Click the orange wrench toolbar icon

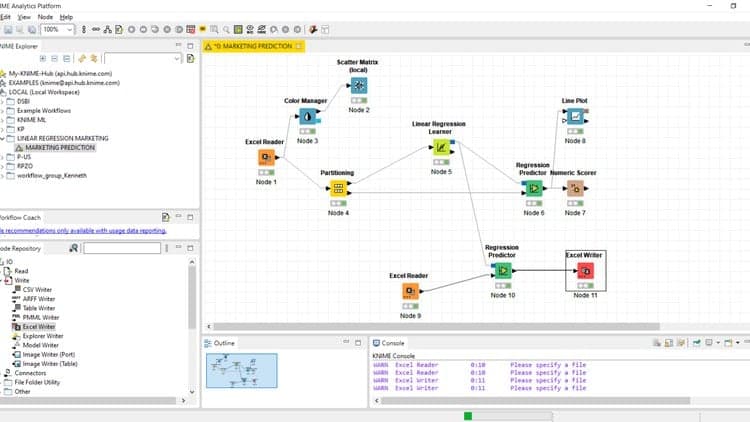[313, 30]
